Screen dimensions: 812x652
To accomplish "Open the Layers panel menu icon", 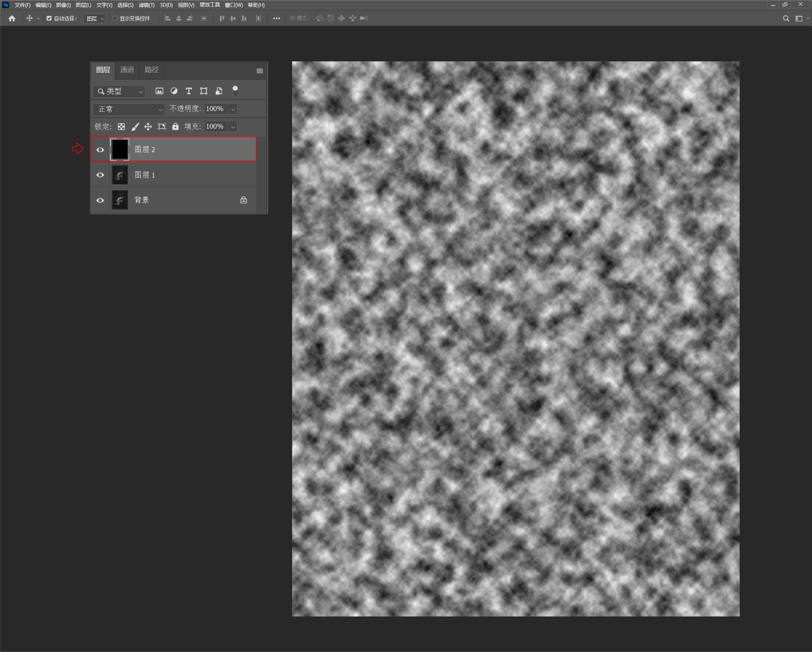I will 260,71.
